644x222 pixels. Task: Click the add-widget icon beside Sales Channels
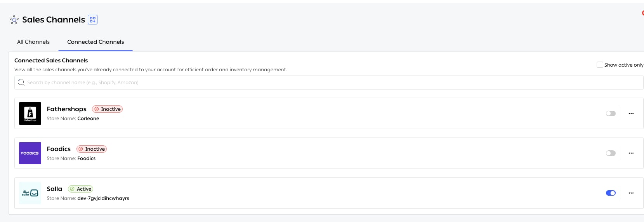tap(92, 20)
